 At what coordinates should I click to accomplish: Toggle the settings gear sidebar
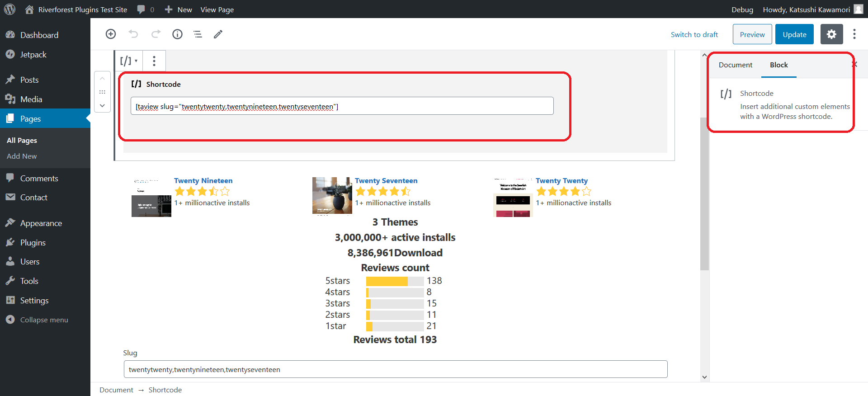(831, 34)
